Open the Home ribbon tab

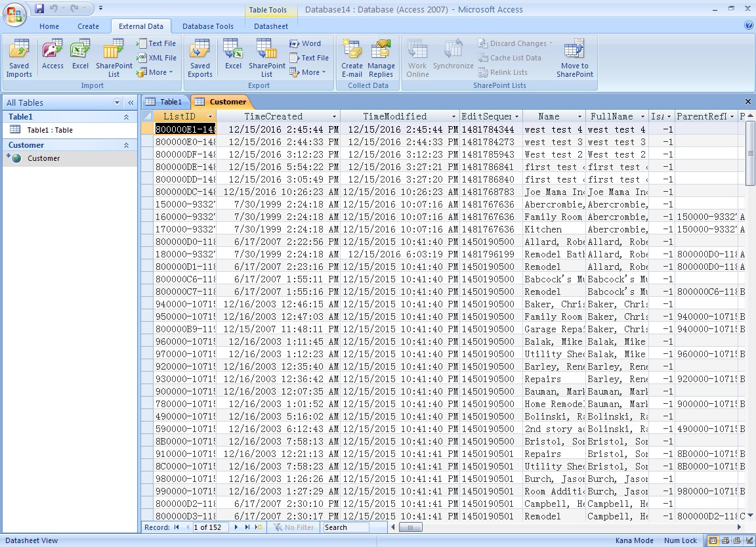(49, 26)
